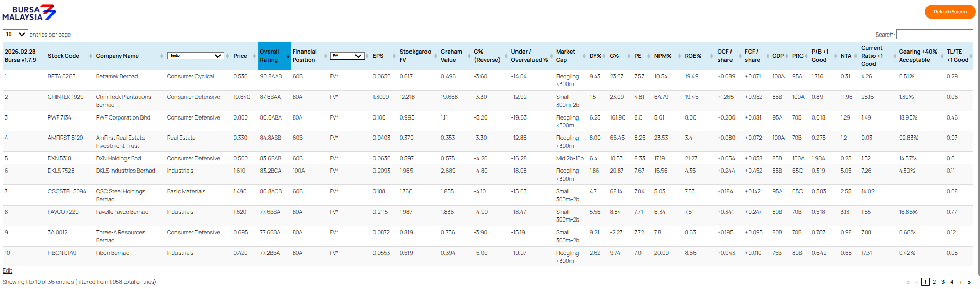The width and height of the screenshot is (980, 289).
Task: Open the FV* filter dropdown
Action: [347, 56]
